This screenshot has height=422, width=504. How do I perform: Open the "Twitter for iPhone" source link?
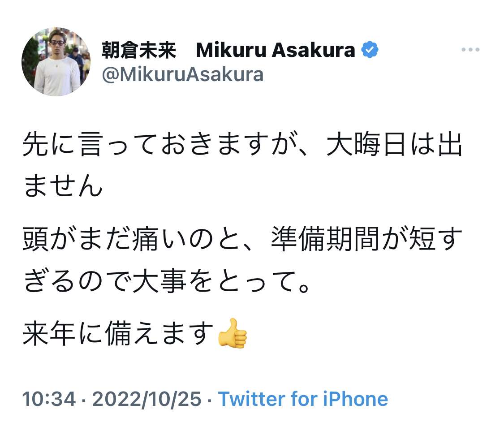coord(303,399)
